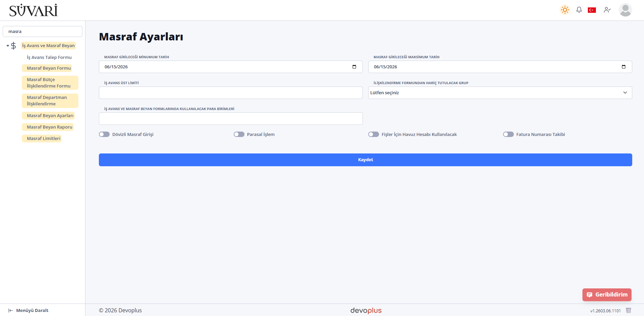Click the collapse-menu arrow icon

pyautogui.click(x=10, y=310)
